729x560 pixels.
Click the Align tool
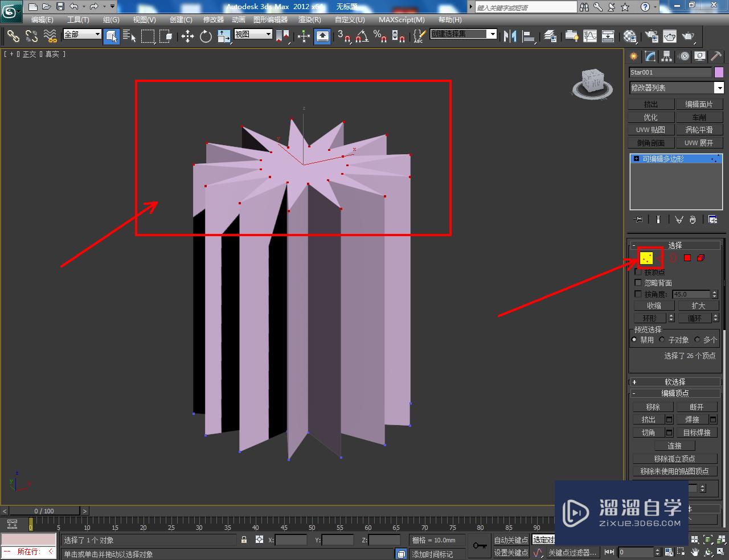(529, 36)
